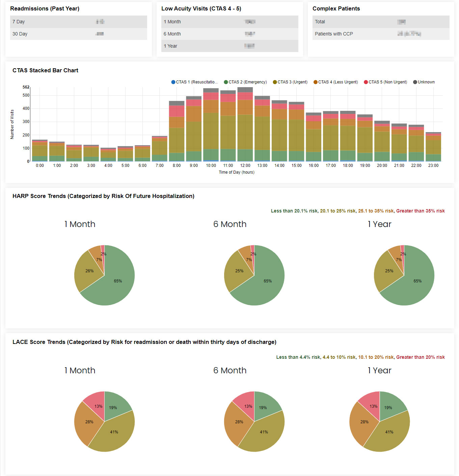Click HARP 'Less than 20.1% risk' legend text
This screenshot has width=459, height=476.
tap(294, 211)
